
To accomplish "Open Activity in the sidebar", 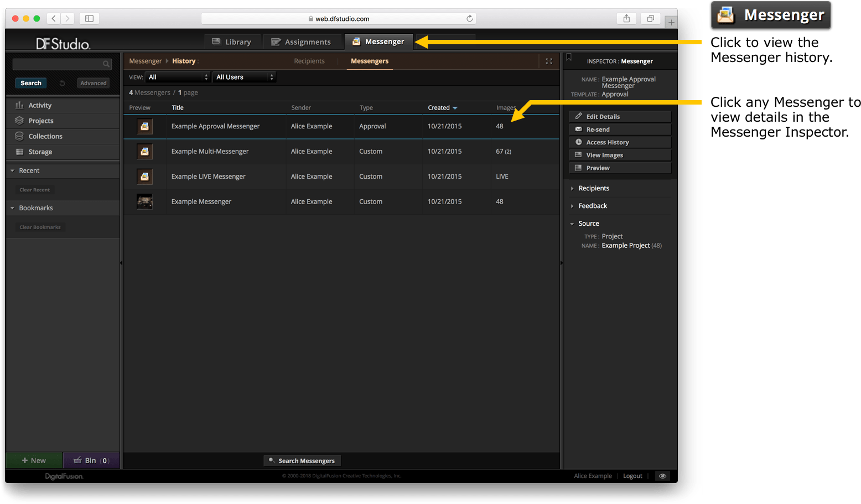I will point(63,105).
